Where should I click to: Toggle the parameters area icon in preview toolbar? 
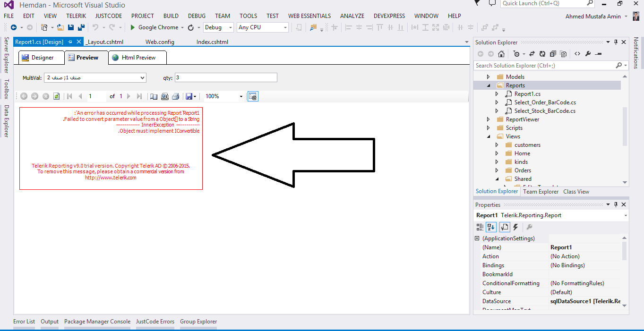pyautogui.click(x=253, y=96)
